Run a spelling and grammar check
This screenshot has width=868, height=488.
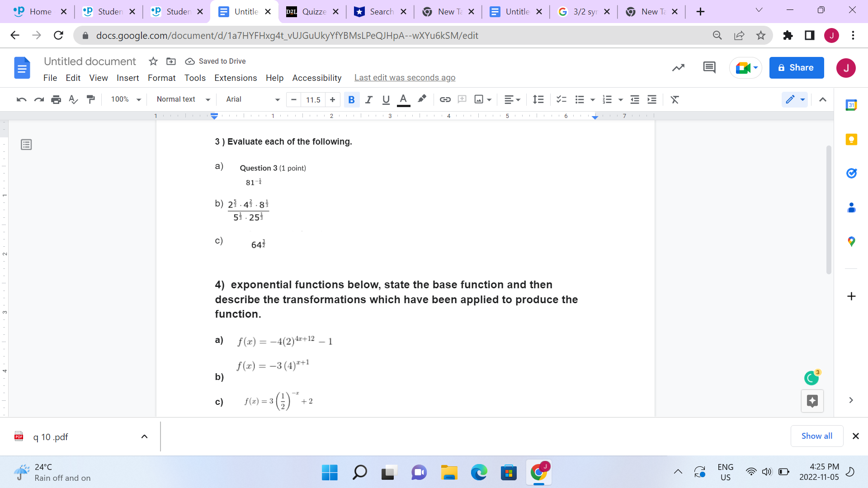73,99
